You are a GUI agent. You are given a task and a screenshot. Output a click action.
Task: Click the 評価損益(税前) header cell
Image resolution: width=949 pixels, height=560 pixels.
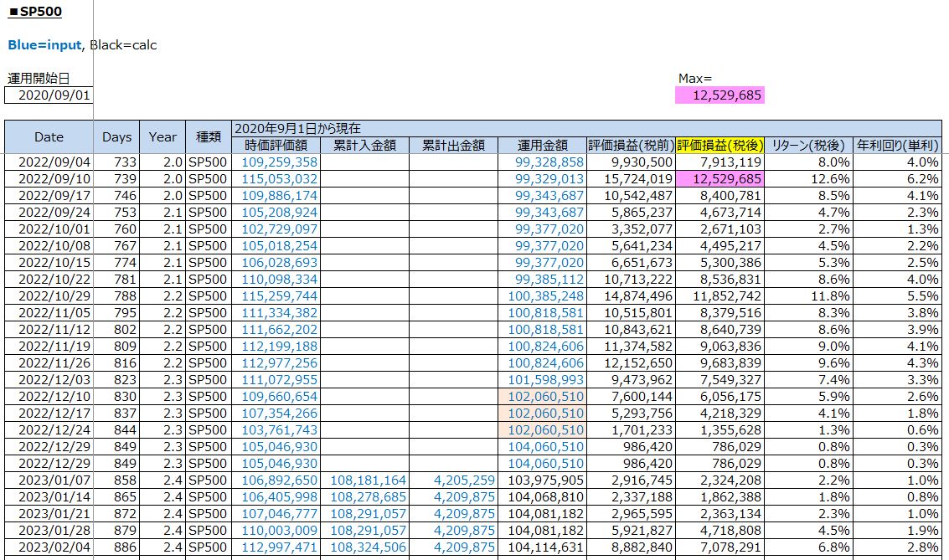click(631, 145)
